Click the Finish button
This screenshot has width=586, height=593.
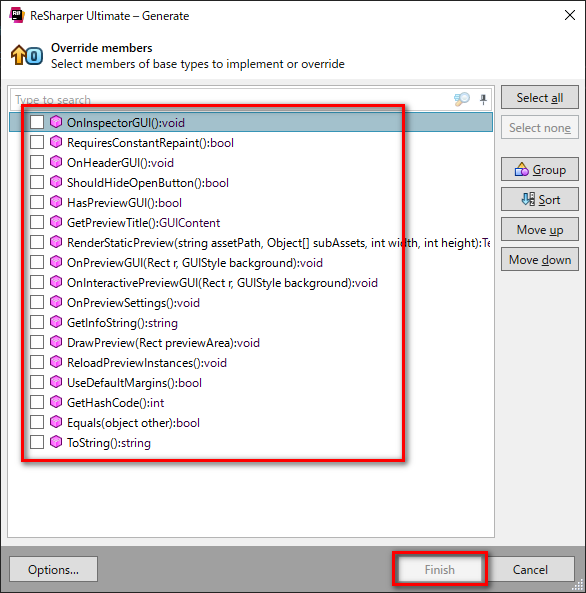click(440, 569)
